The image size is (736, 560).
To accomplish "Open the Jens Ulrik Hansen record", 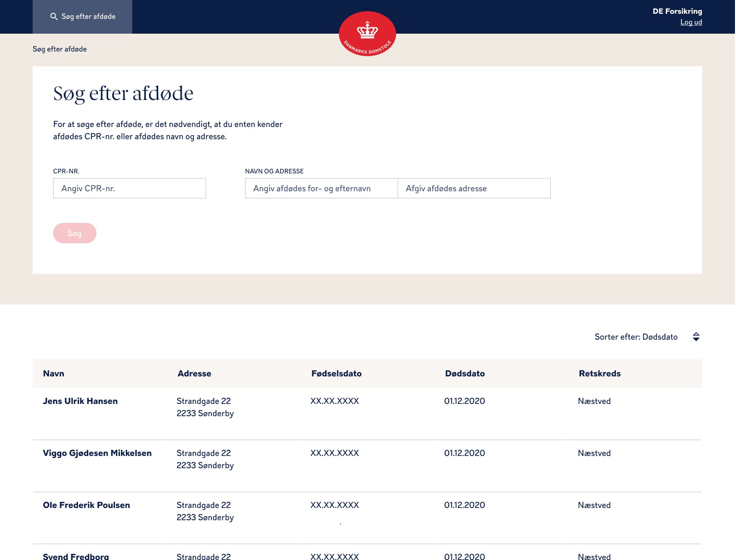I will coord(80,401).
